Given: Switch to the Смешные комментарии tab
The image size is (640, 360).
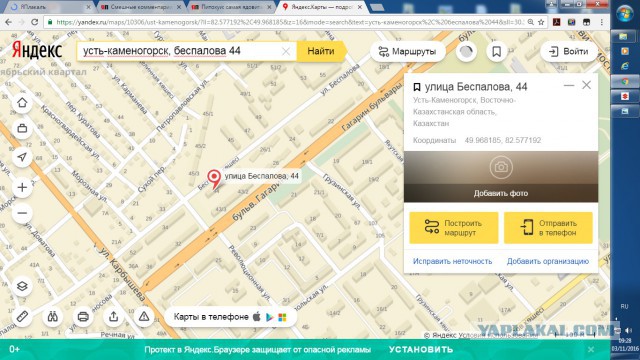Looking at the screenshot, I should coord(141,7).
